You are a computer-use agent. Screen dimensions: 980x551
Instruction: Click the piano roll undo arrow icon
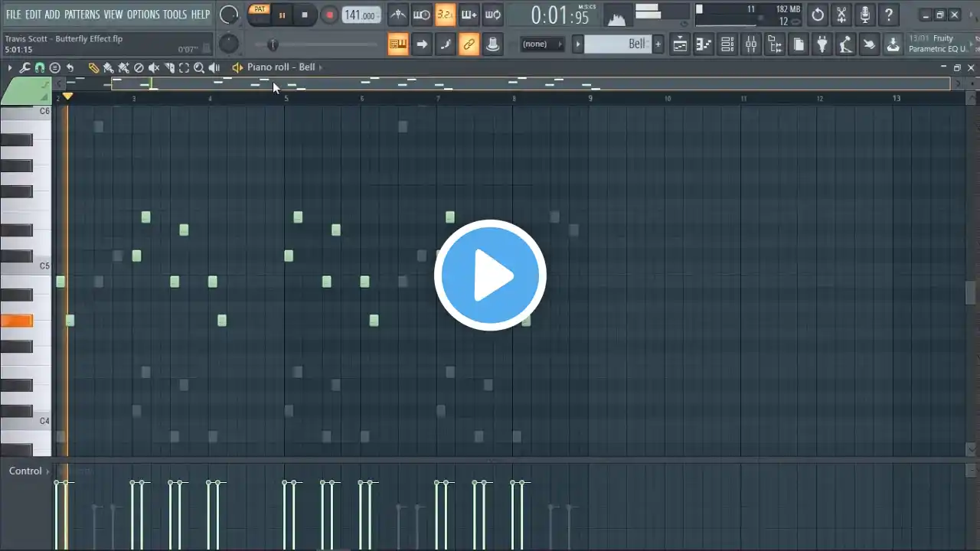coord(70,67)
